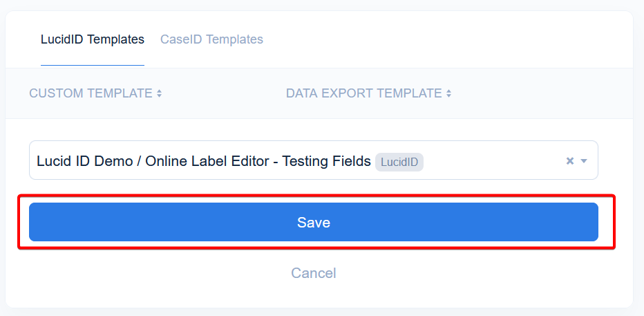This screenshot has height=316, width=644.
Task: Click the empty space inside the template field
Action: pos(491,161)
